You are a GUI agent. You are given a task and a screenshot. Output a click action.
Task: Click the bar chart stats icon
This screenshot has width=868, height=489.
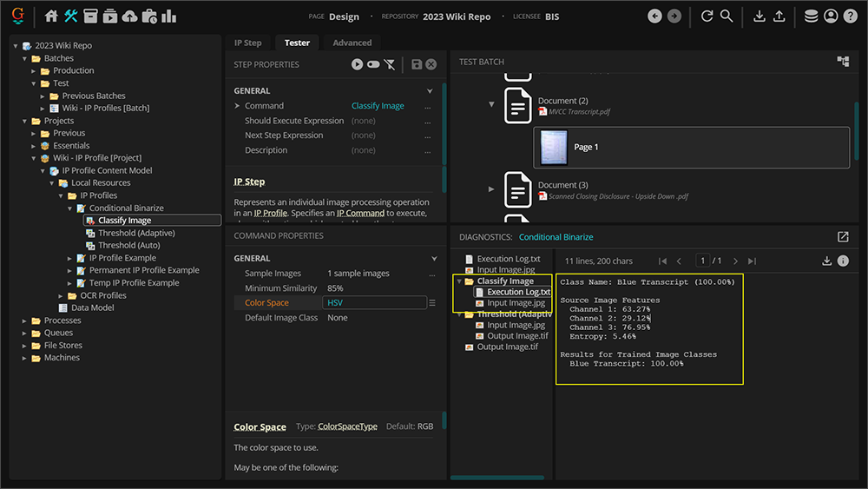pyautogui.click(x=169, y=16)
